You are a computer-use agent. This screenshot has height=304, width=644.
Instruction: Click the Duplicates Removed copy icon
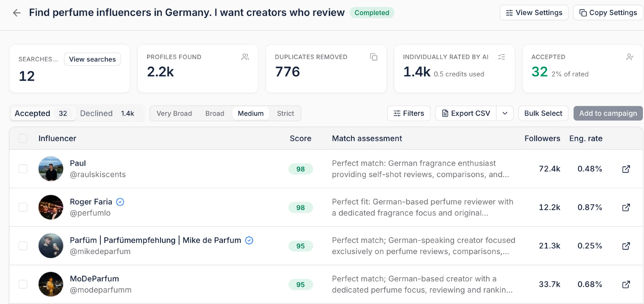click(x=374, y=57)
